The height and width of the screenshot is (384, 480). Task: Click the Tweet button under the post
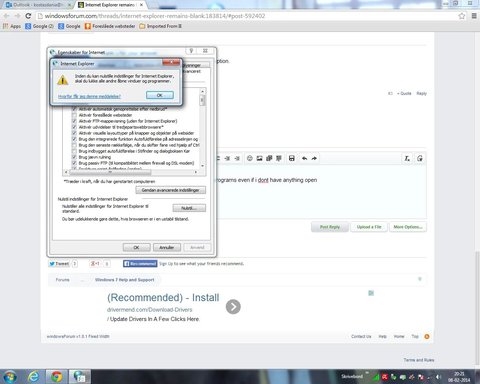point(59,264)
